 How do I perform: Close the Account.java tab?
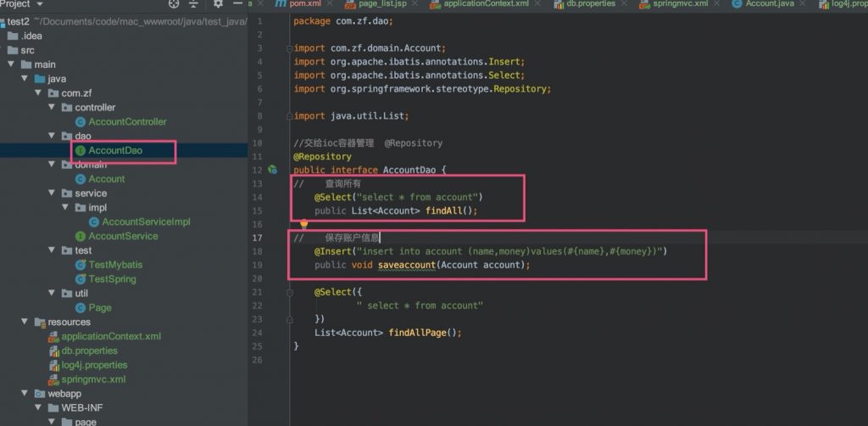pos(803,4)
